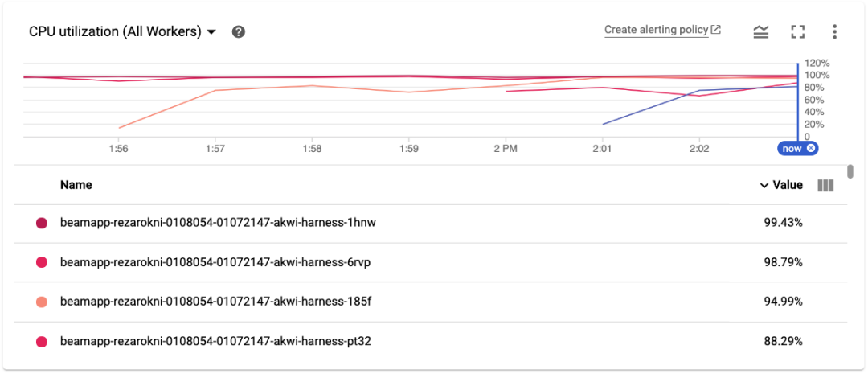Open the column selector icon
Screen dimensions: 868x374
[x=825, y=185]
